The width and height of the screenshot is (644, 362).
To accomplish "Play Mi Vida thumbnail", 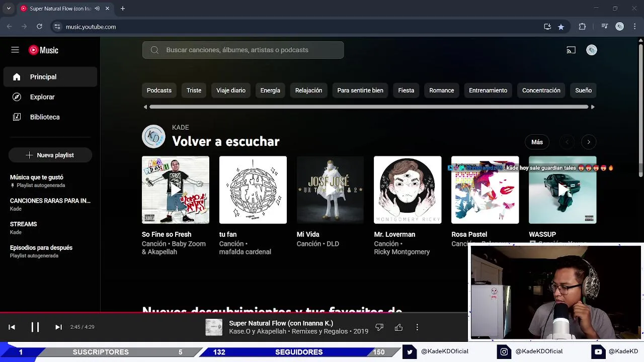I will [x=331, y=190].
